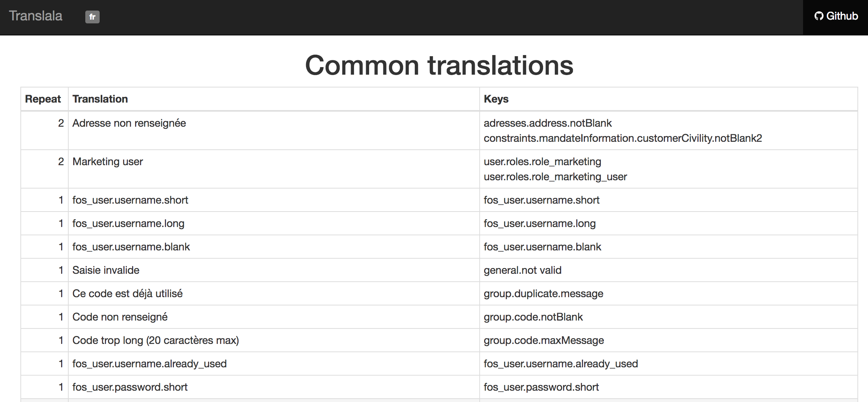Select the group.code.notBlank key

(x=533, y=317)
